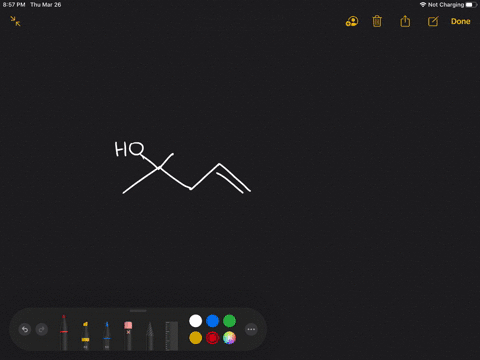Choose the yellow color swatch
The width and height of the screenshot is (480, 360).
point(196,338)
